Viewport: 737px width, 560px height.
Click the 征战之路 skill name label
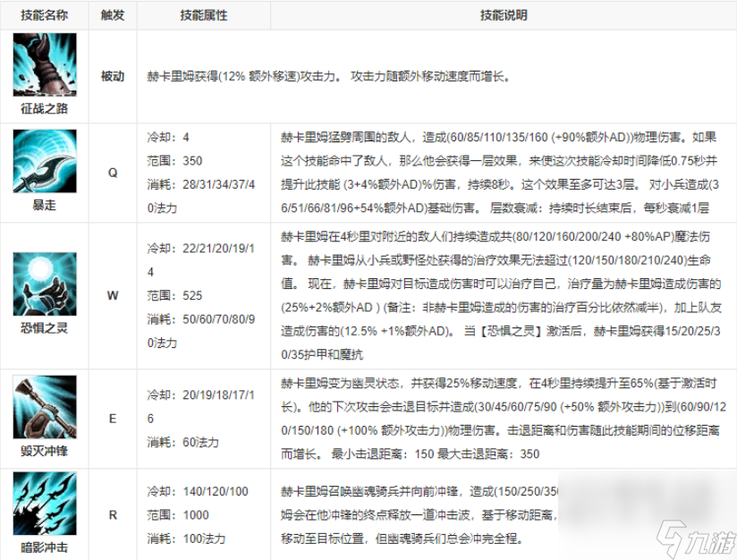click(x=44, y=108)
